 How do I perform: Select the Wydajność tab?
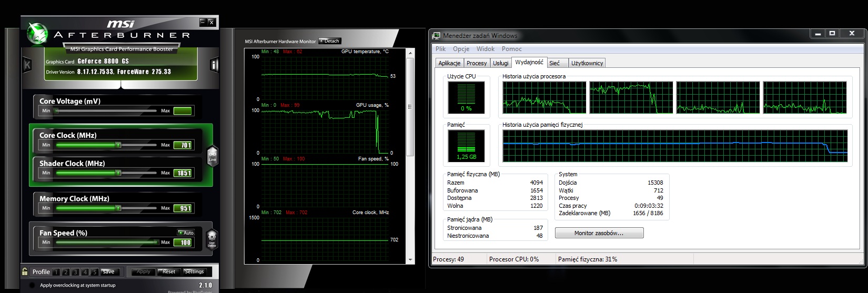tap(529, 62)
